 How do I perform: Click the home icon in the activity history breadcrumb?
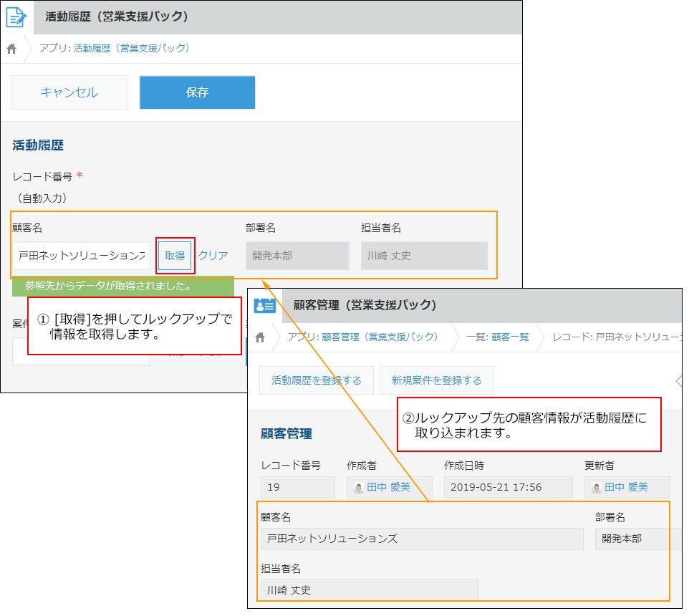tap(10, 49)
